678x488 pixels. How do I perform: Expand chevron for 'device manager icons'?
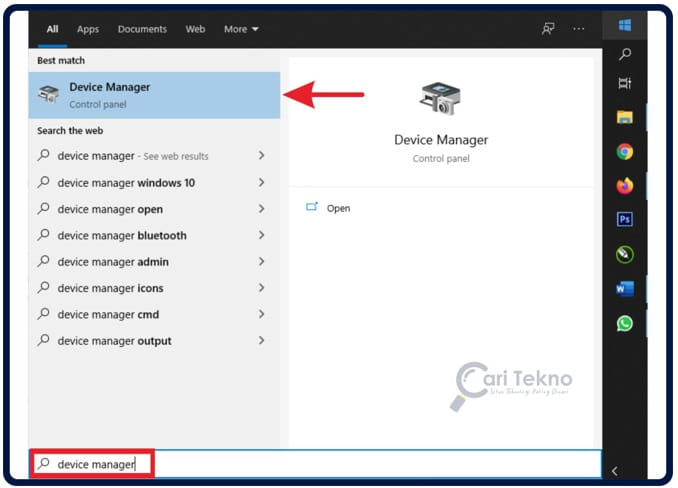(x=261, y=288)
